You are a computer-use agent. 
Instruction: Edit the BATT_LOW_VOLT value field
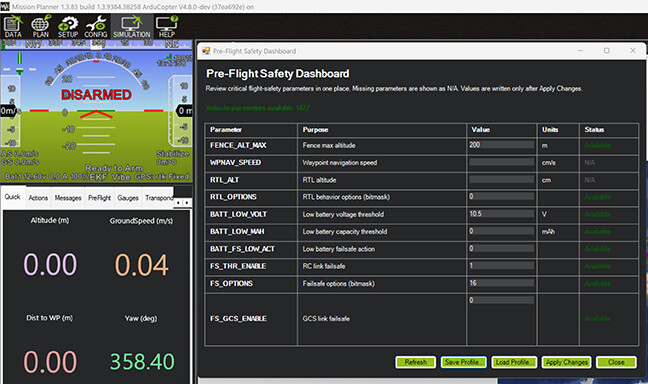501,214
